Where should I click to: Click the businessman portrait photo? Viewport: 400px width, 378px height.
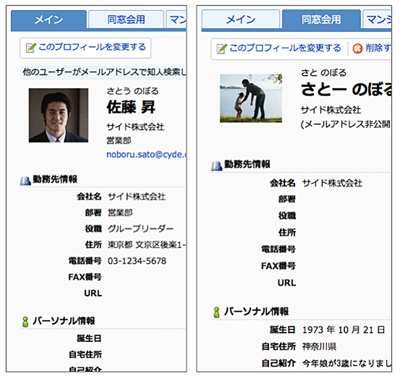pos(58,115)
